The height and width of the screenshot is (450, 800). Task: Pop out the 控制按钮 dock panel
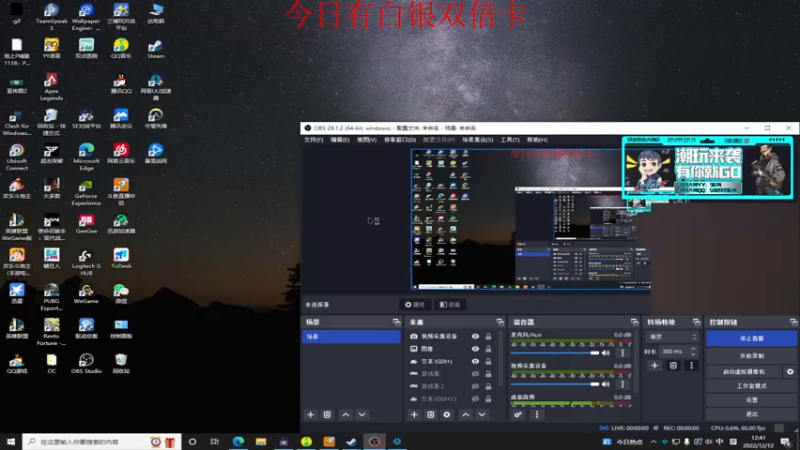(x=793, y=322)
